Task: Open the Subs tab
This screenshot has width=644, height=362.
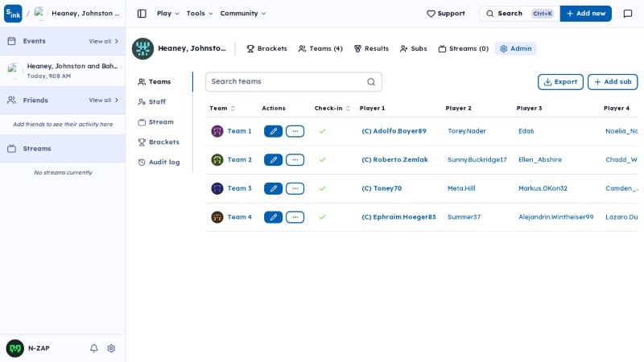Action: click(413, 48)
